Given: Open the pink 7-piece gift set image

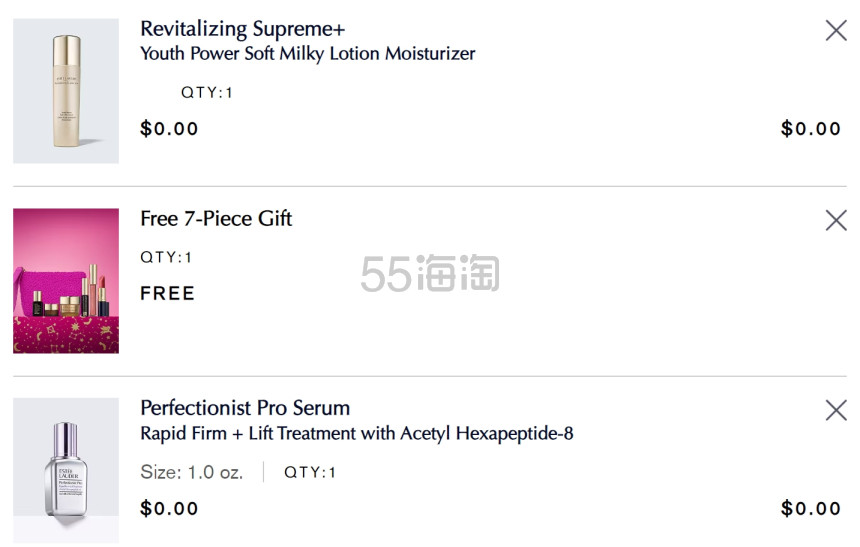Looking at the screenshot, I should pyautogui.click(x=66, y=281).
